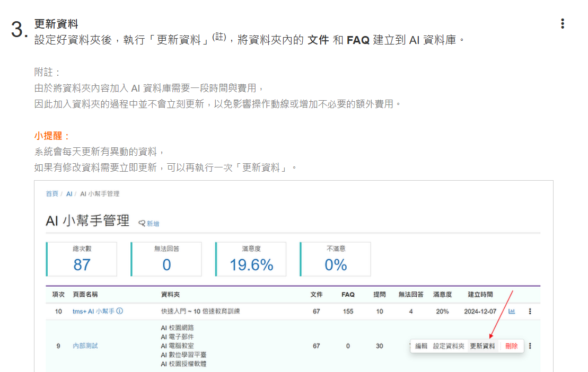Click the 滿意度 19.6% statistic card
Image resolution: width=588 pixels, height=372 pixels.
coord(251,259)
